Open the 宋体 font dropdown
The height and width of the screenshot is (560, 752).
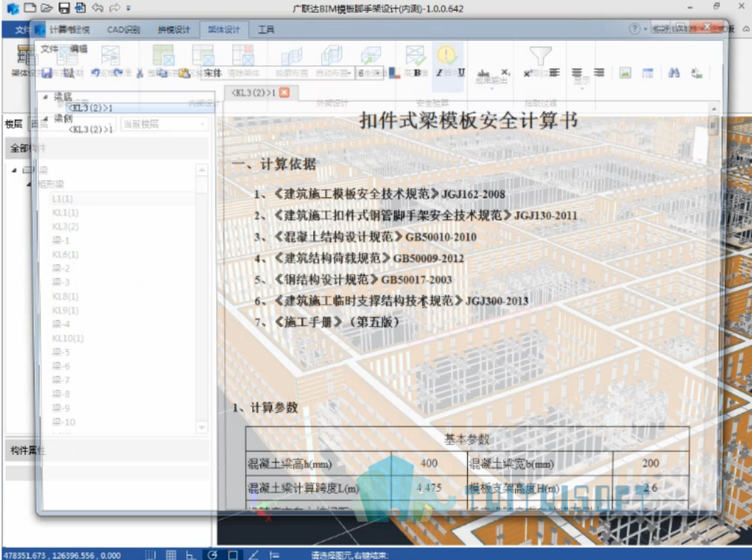(x=277, y=73)
